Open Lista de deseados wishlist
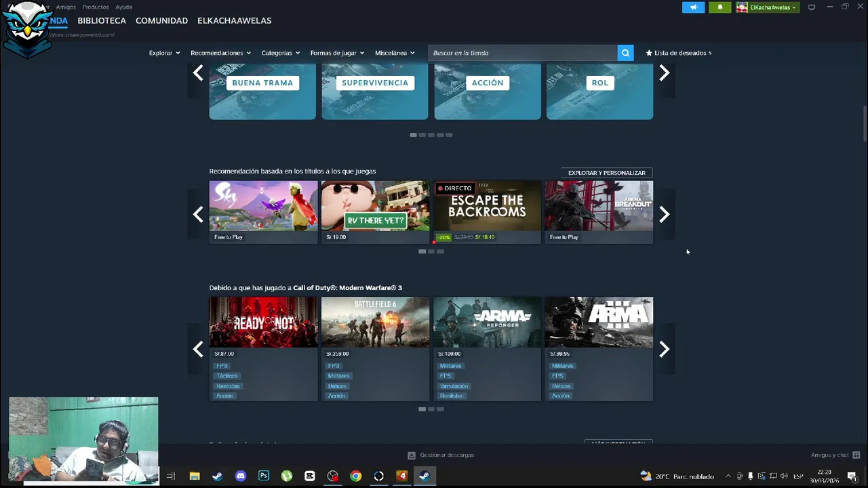868x488 pixels. tap(678, 53)
